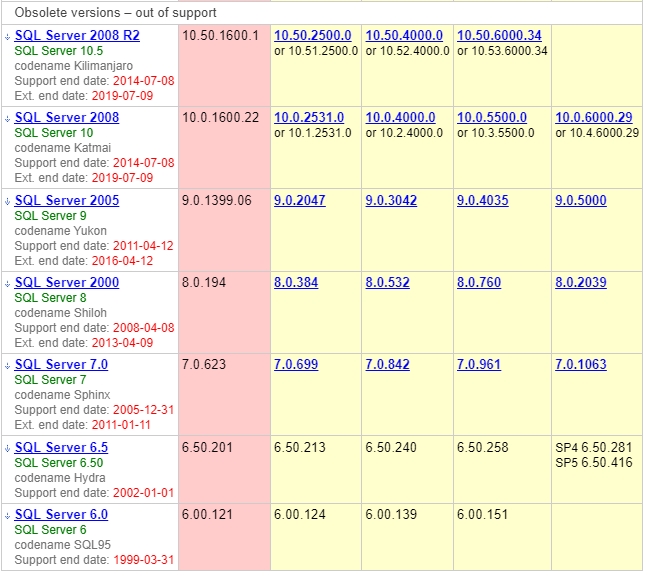Click the 6.50.213 version text

(x=300, y=447)
